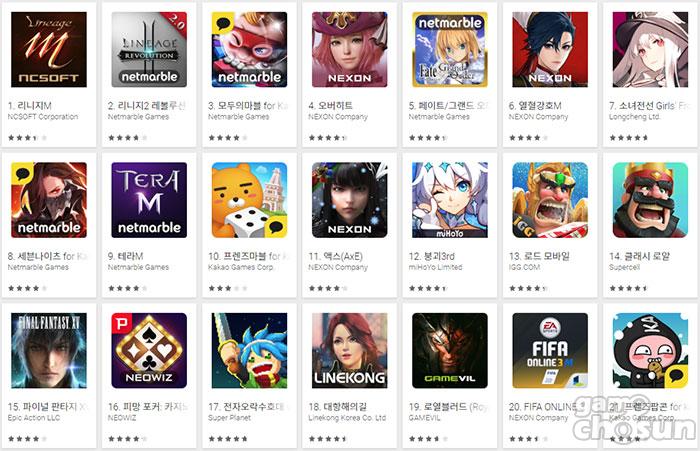Viewport: 700px width, 451px height.
Task: Open the Friends Marble dice bear icon
Action: coord(249,200)
